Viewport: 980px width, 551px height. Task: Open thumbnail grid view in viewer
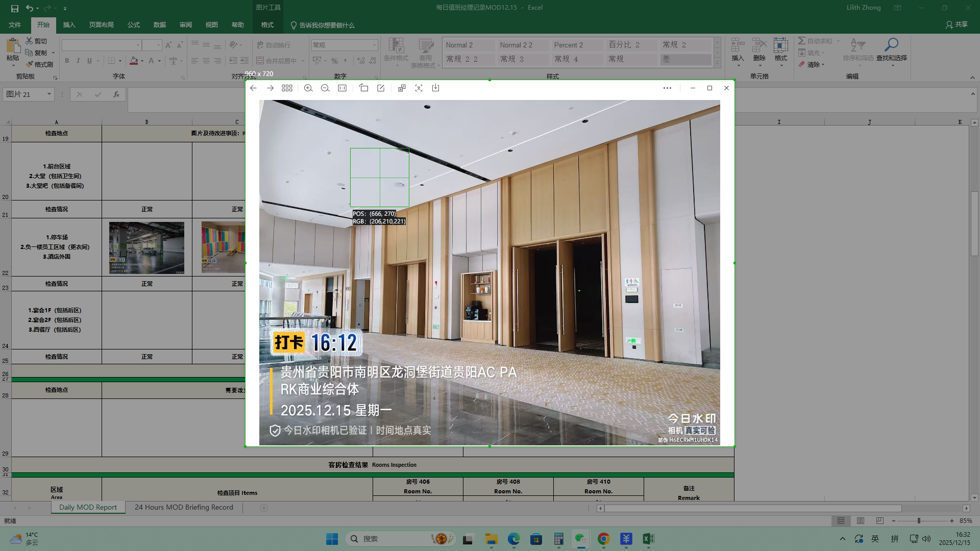tap(287, 88)
